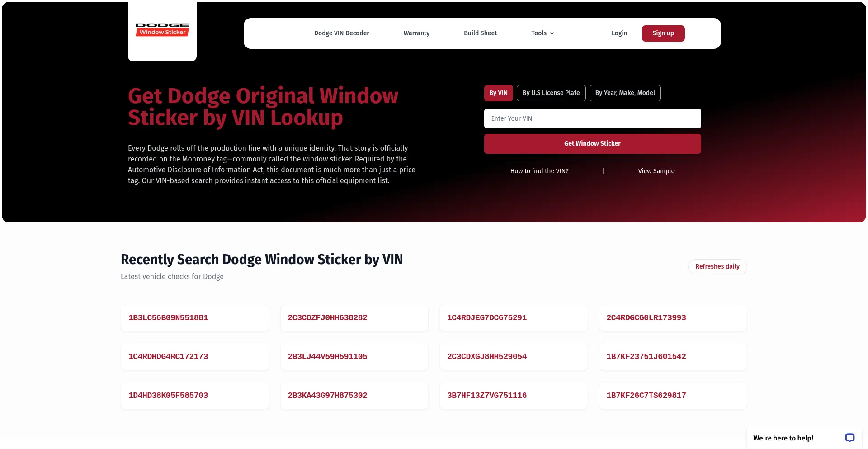Go to the Warranty menu item

click(416, 33)
